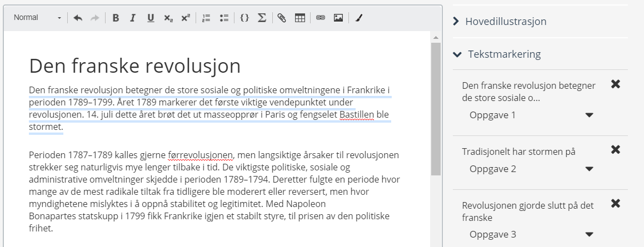
Task: Insert an image
Action: 338,18
